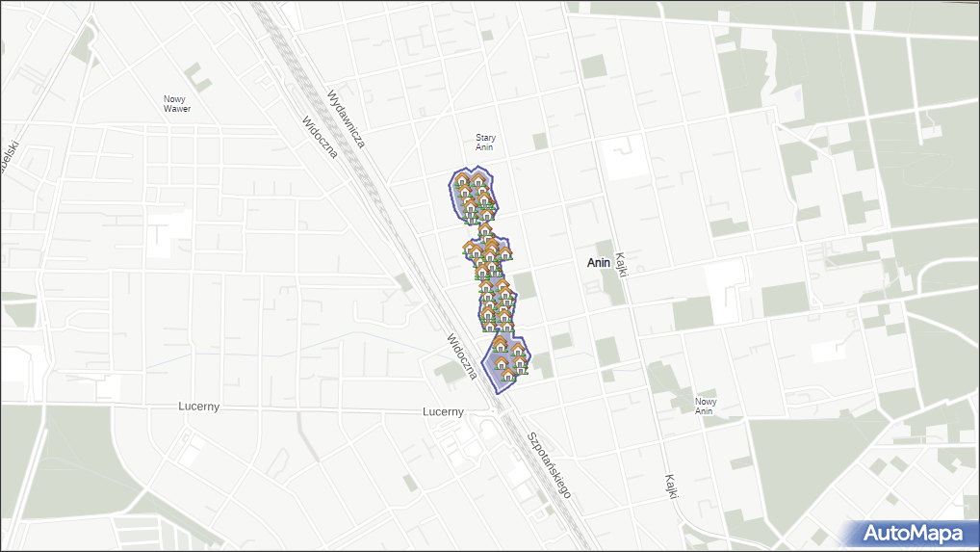
Task: Click the Lucerny label farthest west
Action: pos(199,407)
